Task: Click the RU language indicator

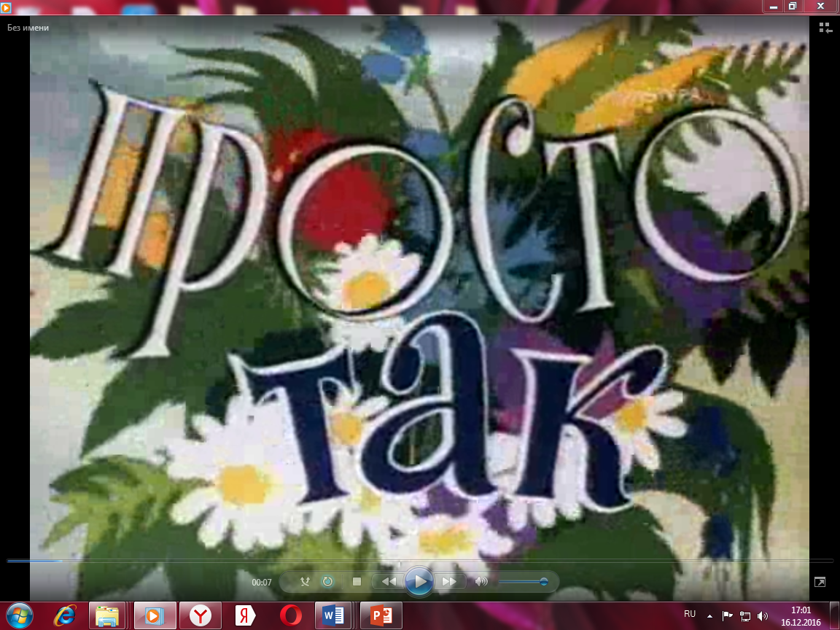Action: click(690, 614)
